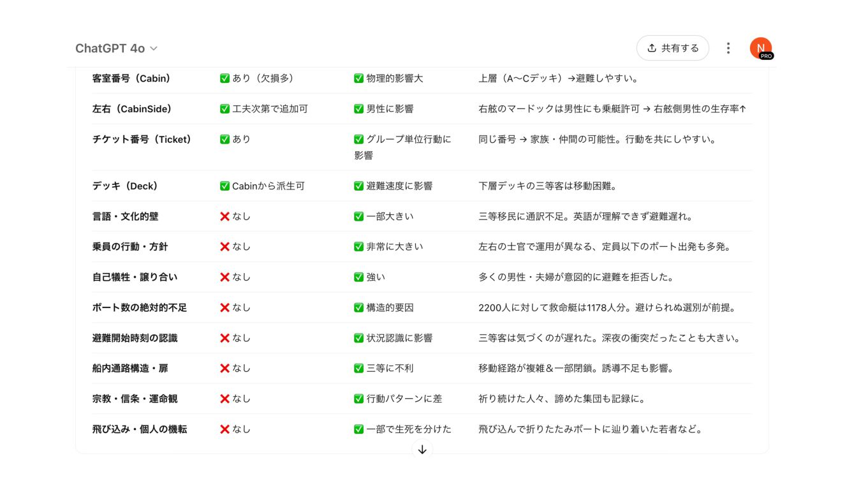Image resolution: width=868 pixels, height=488 pixels.
Task: Click the text about 折りたたみボート
Action: (x=591, y=429)
